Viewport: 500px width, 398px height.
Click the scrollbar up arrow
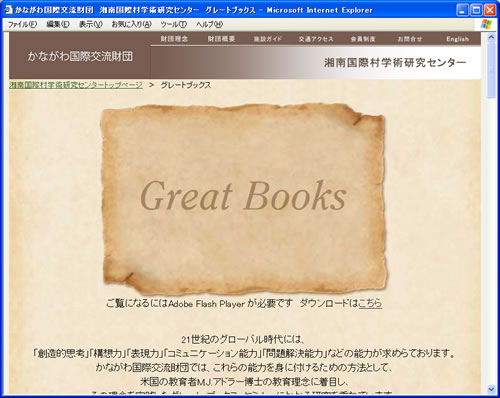(x=491, y=37)
